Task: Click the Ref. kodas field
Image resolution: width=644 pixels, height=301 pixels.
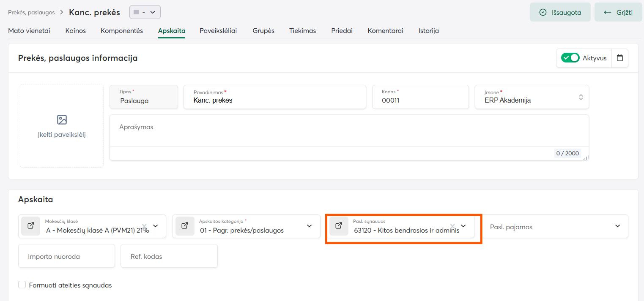Action: pyautogui.click(x=169, y=256)
